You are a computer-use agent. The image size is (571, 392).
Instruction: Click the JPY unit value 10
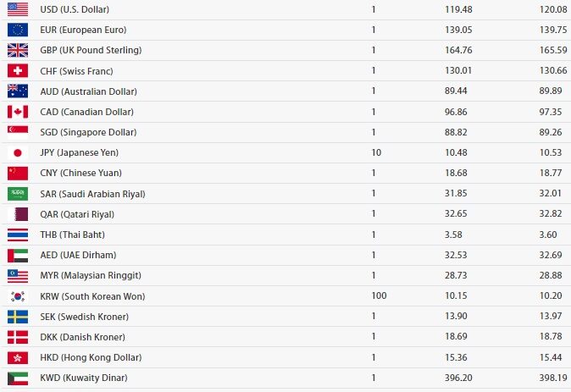(x=376, y=152)
